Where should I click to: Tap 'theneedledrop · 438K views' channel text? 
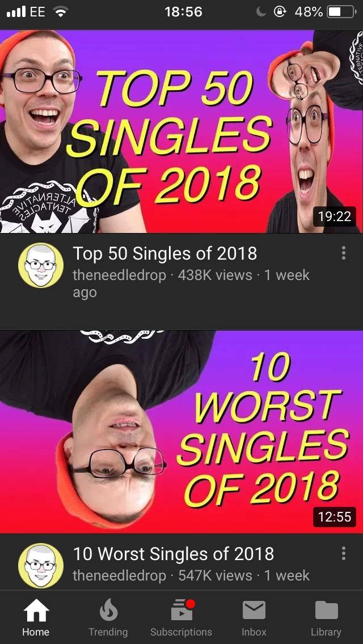point(162,275)
